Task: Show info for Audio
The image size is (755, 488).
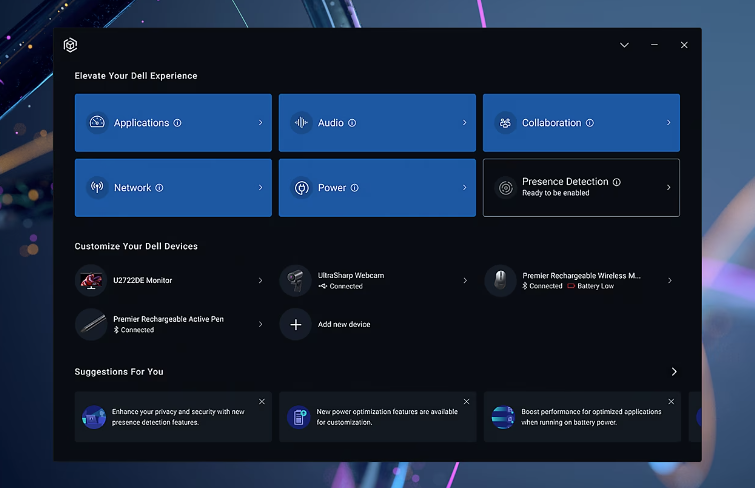Action: coord(352,123)
